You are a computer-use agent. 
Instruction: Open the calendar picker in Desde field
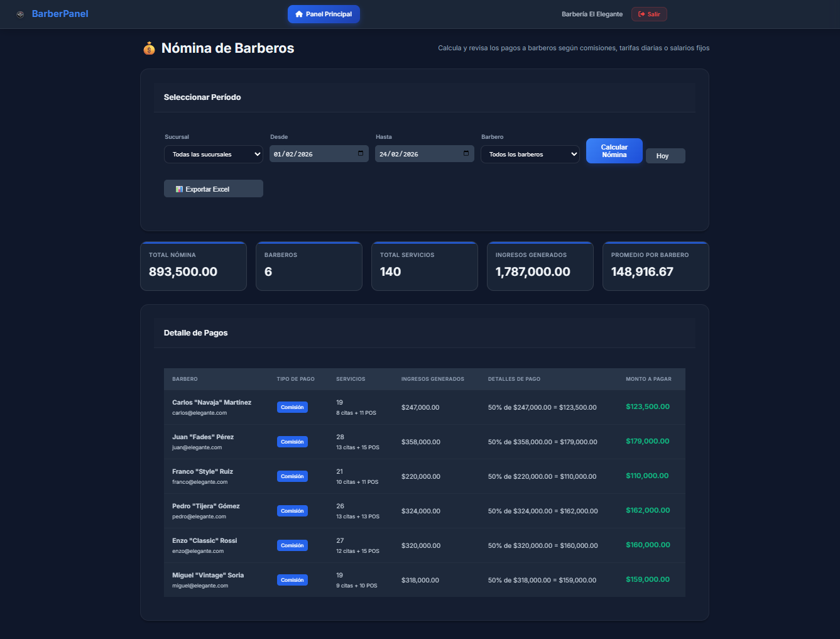click(361, 153)
